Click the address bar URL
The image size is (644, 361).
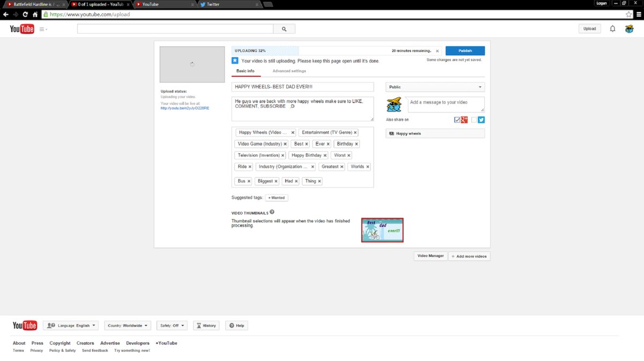click(90, 15)
